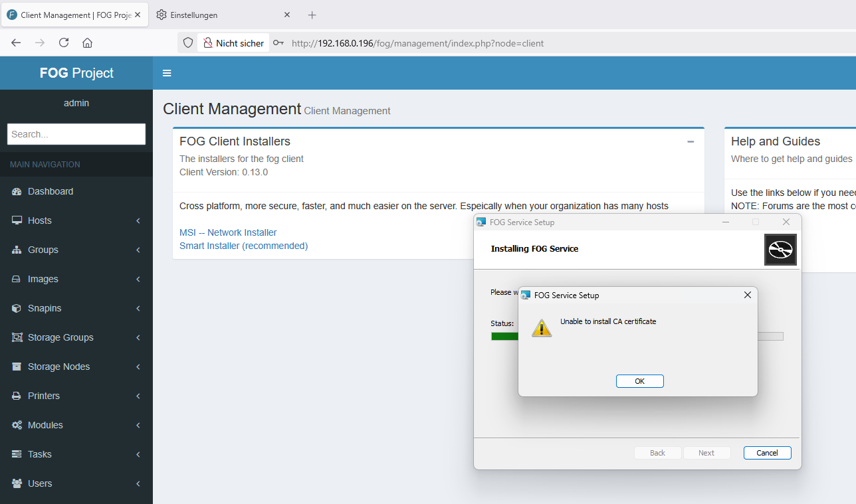Click the Printers icon in sidebar
The image size is (856, 504).
point(17,396)
